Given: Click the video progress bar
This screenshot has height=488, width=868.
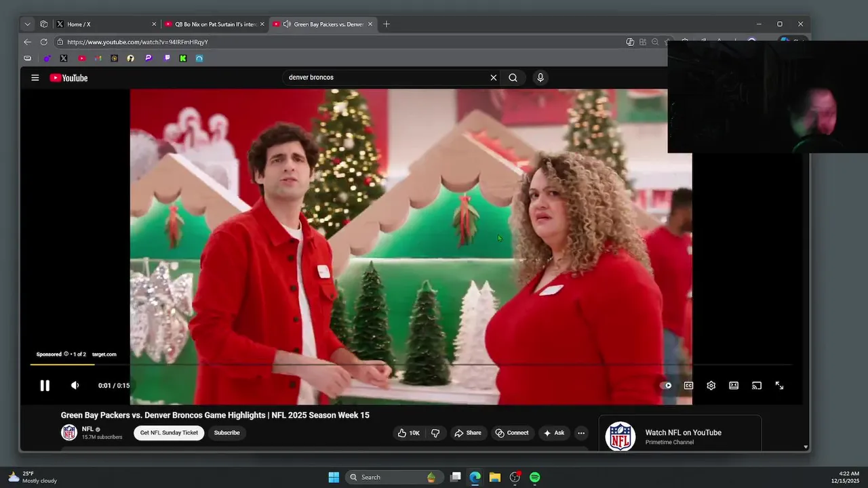Looking at the screenshot, I should point(411,365).
